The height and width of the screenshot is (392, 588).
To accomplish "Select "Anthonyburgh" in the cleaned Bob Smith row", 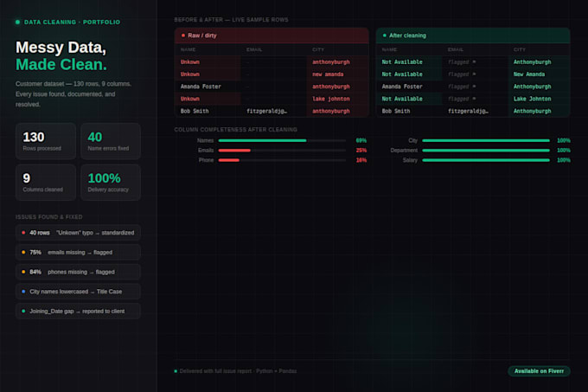I will 532,111.
